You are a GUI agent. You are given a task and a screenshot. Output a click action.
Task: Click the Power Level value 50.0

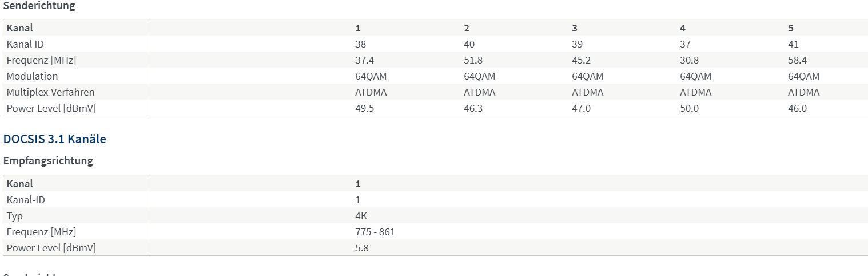click(x=689, y=108)
